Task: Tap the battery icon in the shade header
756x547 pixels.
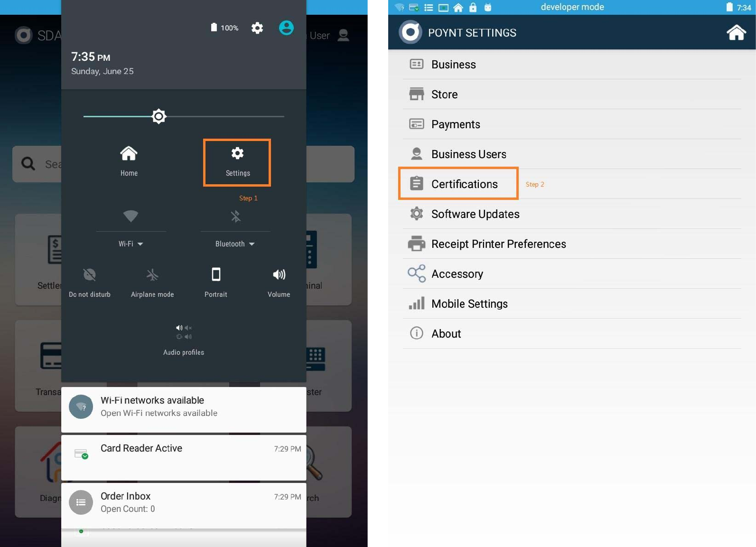Action: [x=214, y=28]
